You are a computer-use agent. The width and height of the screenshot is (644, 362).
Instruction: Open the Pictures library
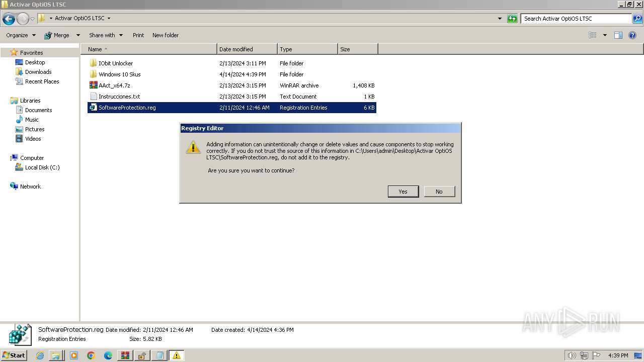pyautogui.click(x=35, y=129)
